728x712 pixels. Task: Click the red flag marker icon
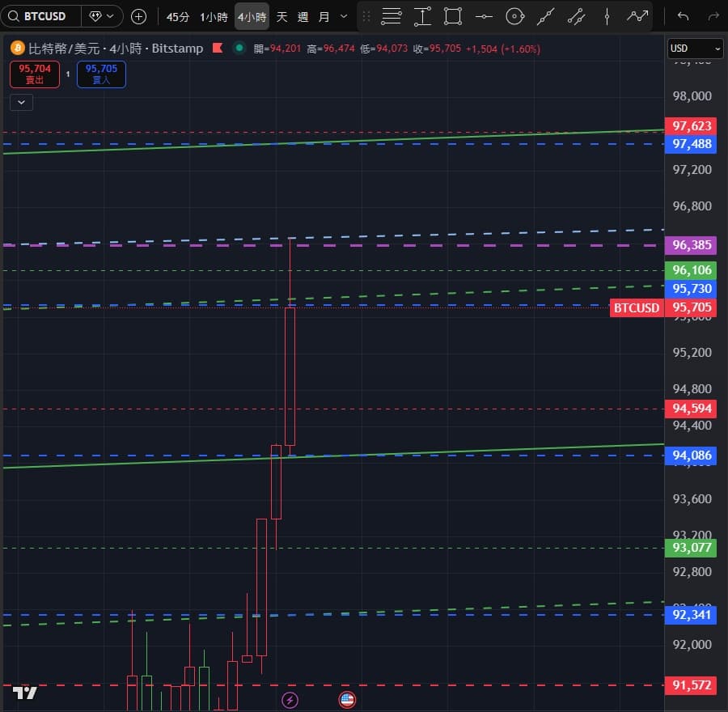pyautogui.click(x=218, y=48)
